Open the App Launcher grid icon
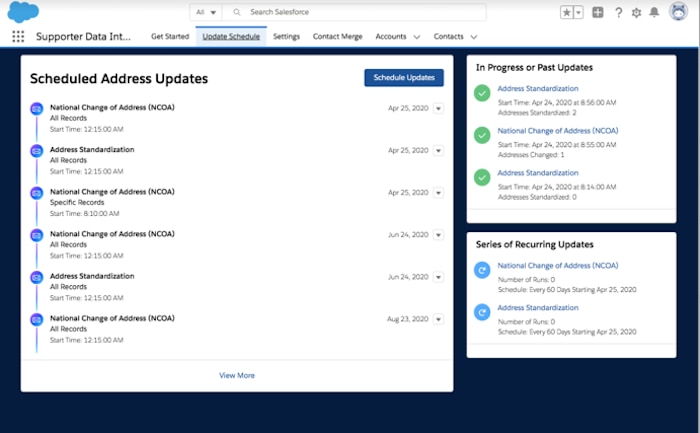 18,37
